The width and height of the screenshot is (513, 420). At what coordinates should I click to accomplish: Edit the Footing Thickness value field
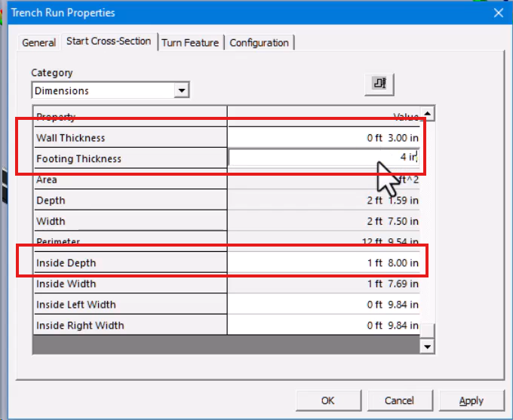(x=323, y=158)
